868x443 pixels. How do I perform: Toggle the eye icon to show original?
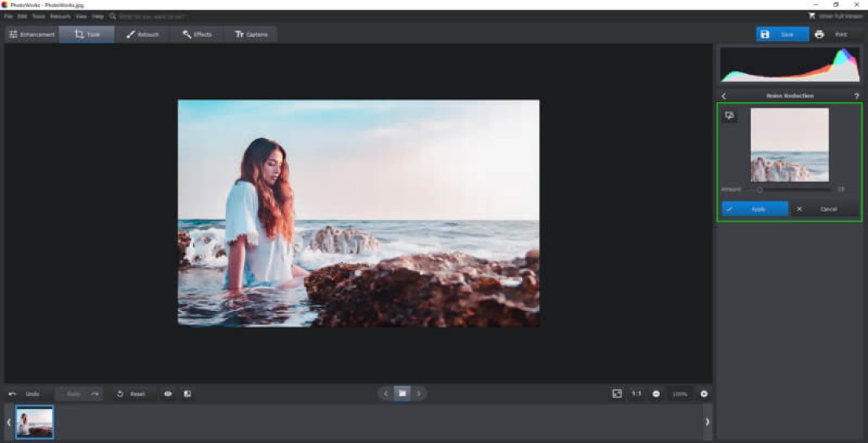coord(167,394)
